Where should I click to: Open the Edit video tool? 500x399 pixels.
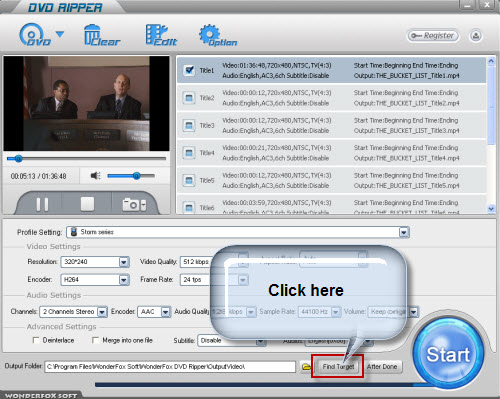point(161,35)
